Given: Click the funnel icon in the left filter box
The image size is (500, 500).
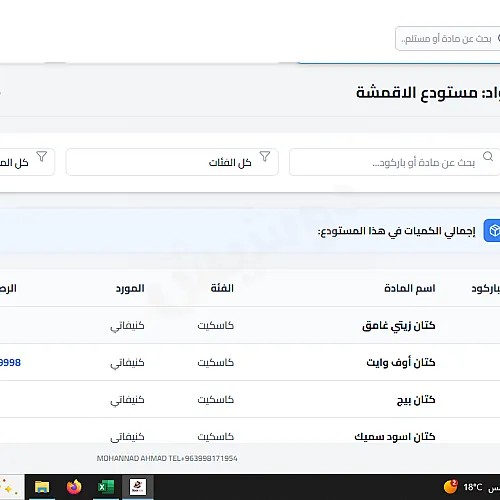Looking at the screenshot, I should point(42,156).
